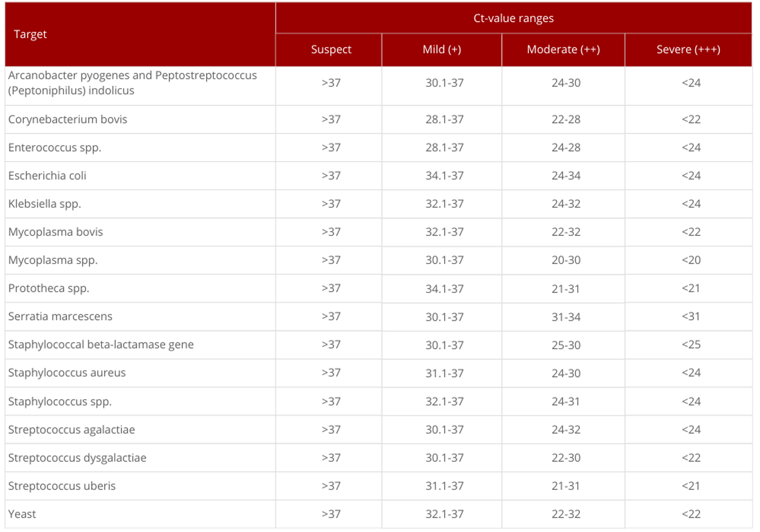
Task: Select the Corynebacterium bovis row label
Action: point(68,119)
